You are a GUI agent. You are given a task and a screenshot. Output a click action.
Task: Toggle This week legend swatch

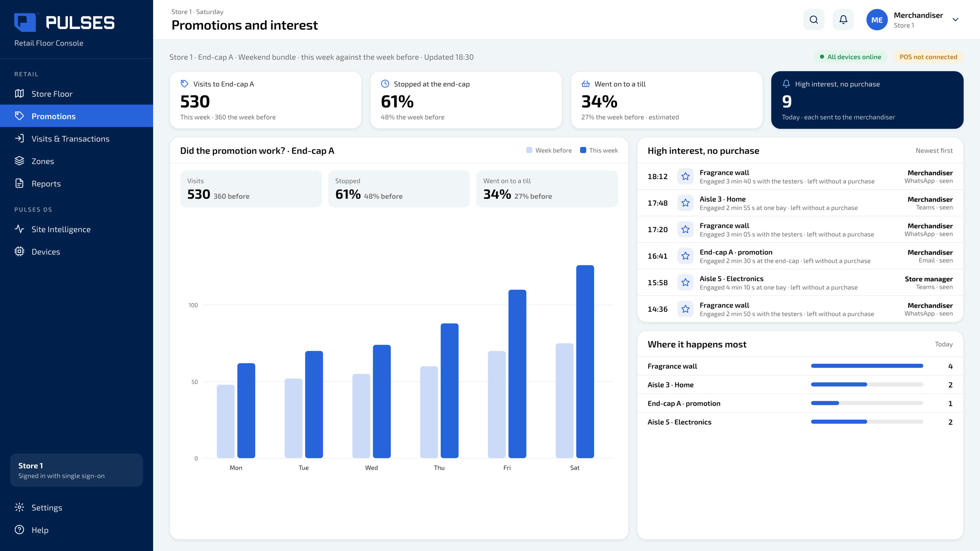coord(583,150)
